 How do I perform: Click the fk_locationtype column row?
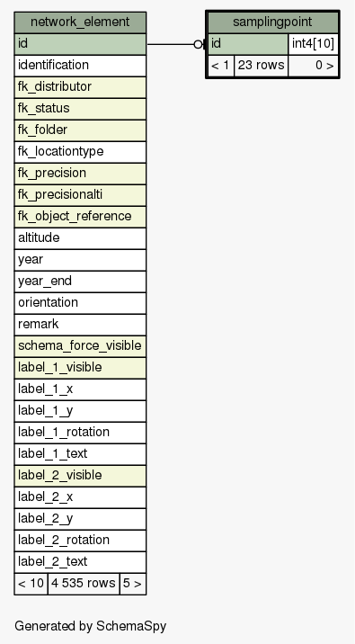point(80,152)
